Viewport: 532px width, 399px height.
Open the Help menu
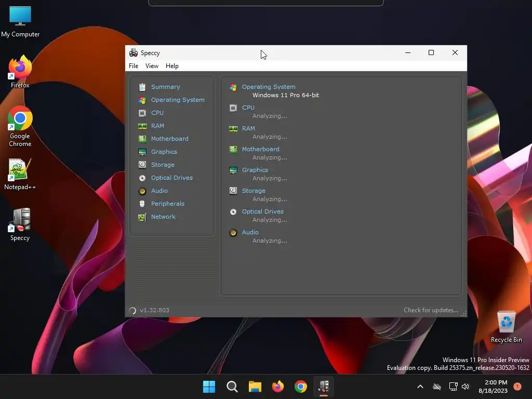(172, 66)
